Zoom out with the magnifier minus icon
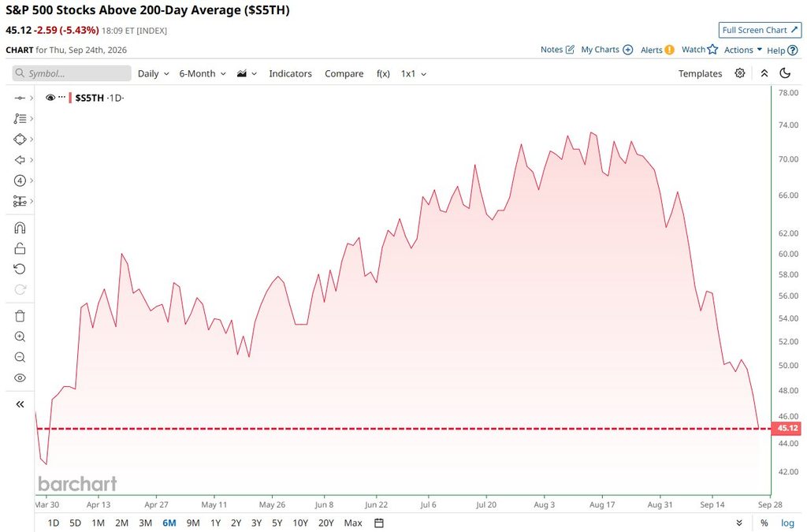807x532 pixels. coord(20,357)
